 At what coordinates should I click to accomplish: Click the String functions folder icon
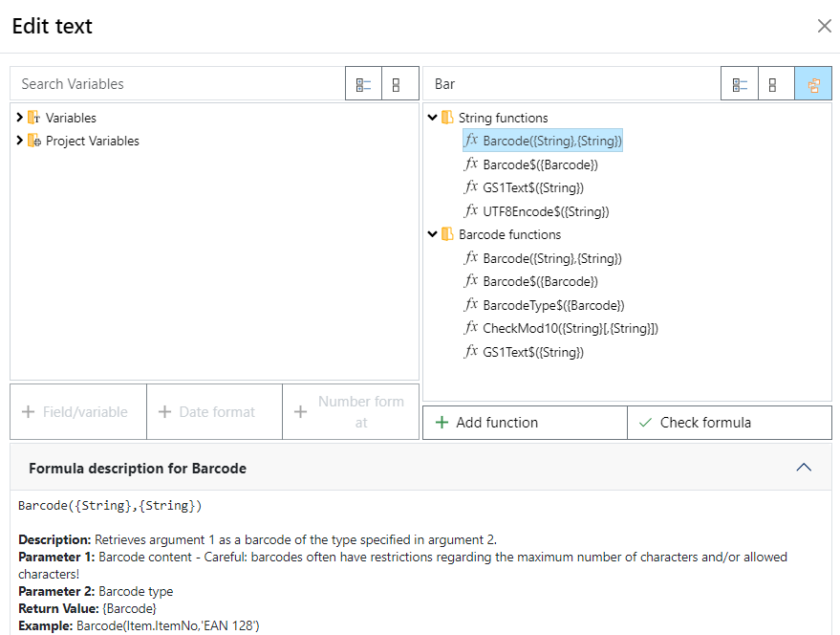coord(447,118)
